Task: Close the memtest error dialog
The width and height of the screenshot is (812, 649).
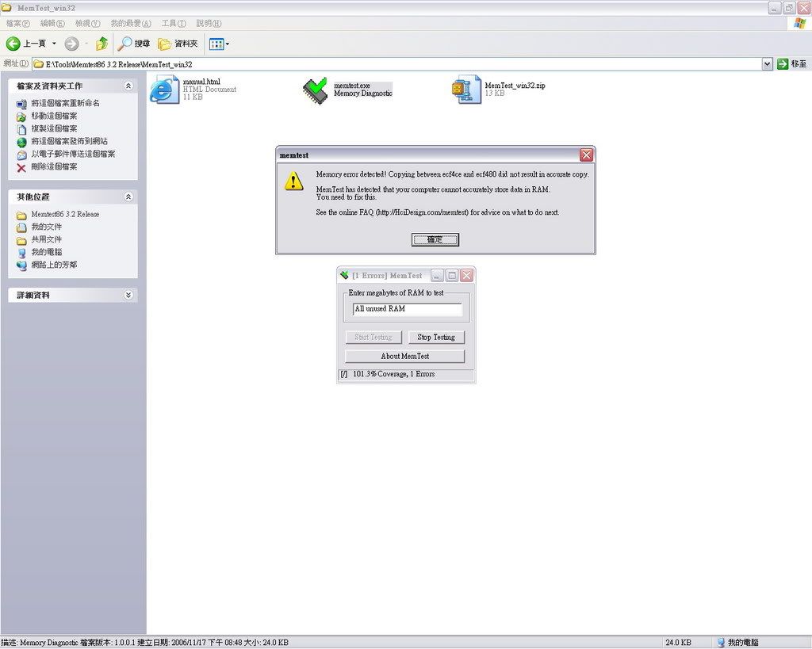Action: 586,155
